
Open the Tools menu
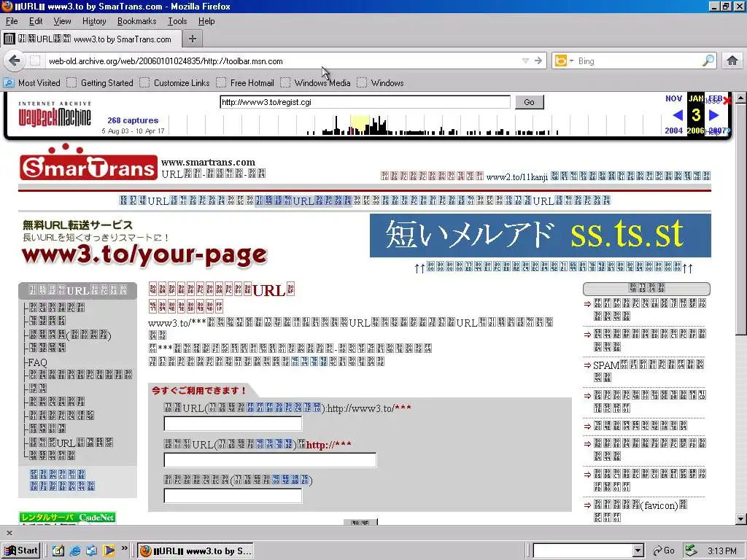pyautogui.click(x=177, y=21)
